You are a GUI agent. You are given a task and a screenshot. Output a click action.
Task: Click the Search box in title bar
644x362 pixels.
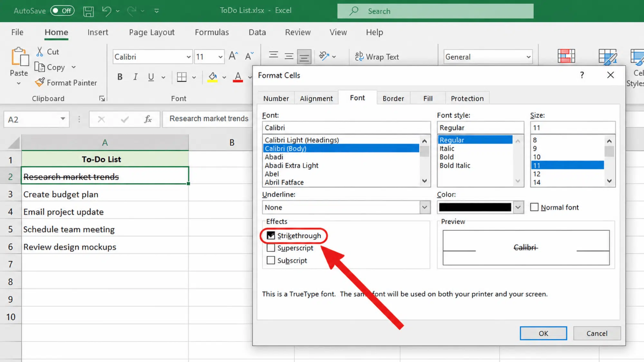tap(435, 11)
